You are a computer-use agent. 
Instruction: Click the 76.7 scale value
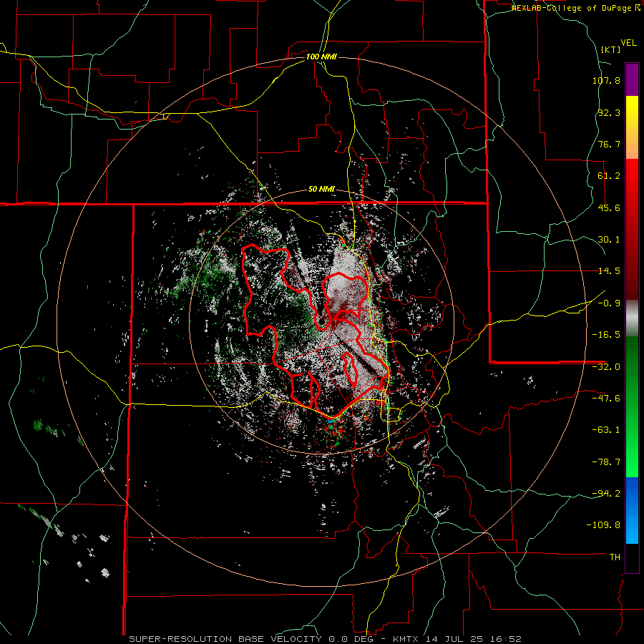click(x=609, y=144)
